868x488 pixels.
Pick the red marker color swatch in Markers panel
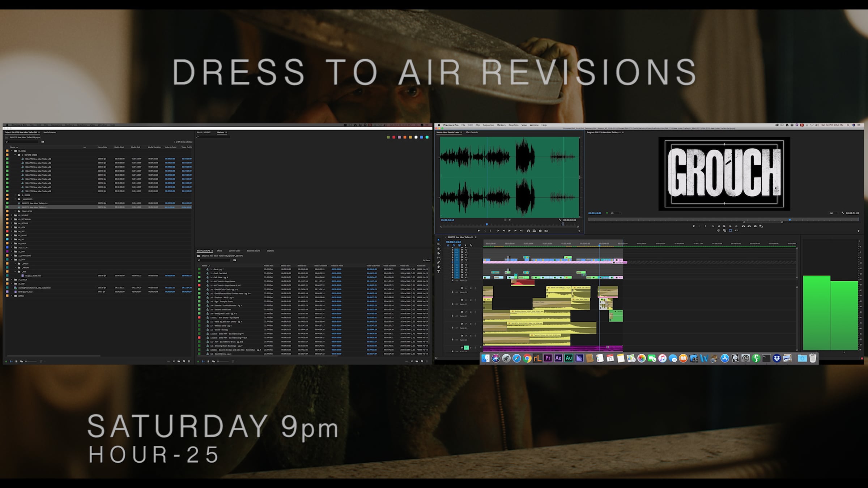point(394,137)
